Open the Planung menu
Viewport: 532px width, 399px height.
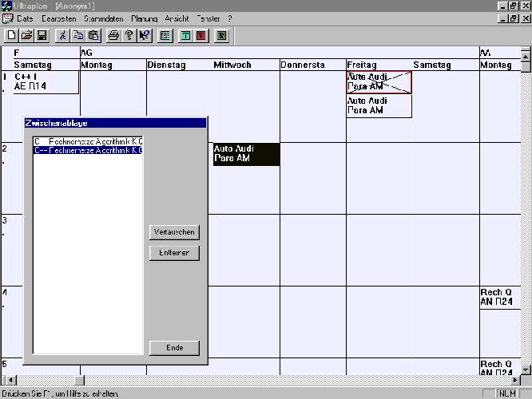tap(145, 18)
